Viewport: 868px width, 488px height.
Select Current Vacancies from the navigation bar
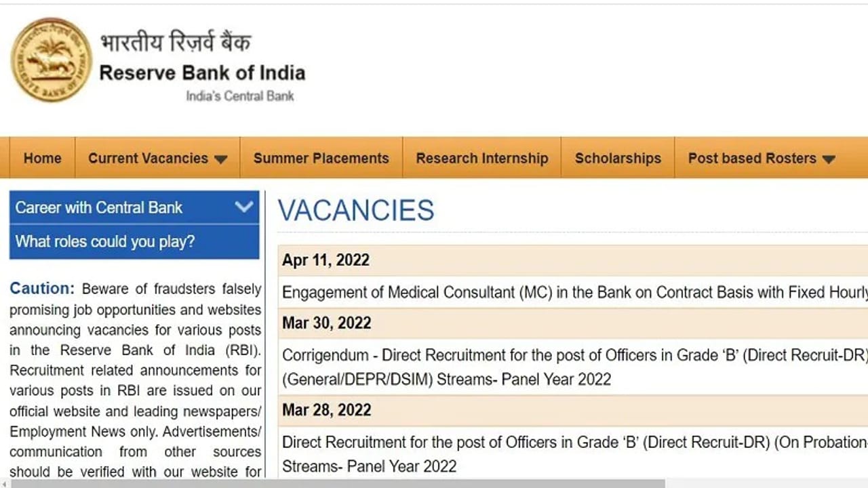tap(148, 158)
